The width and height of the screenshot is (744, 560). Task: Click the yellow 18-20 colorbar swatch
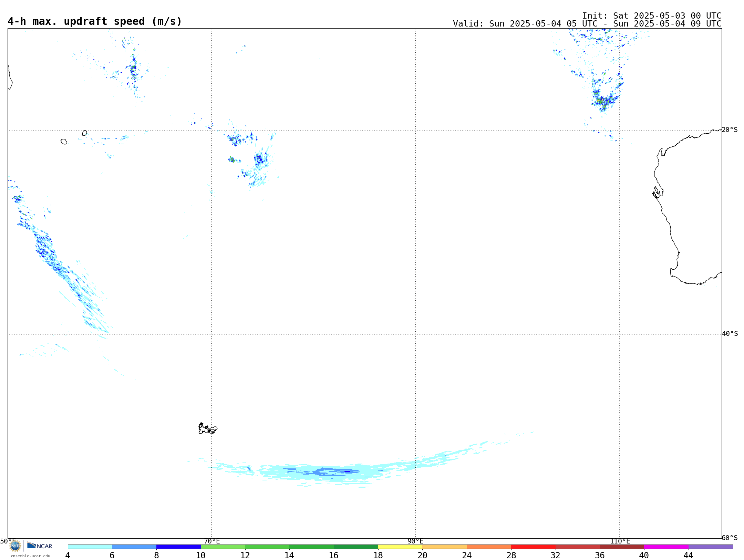400,547
